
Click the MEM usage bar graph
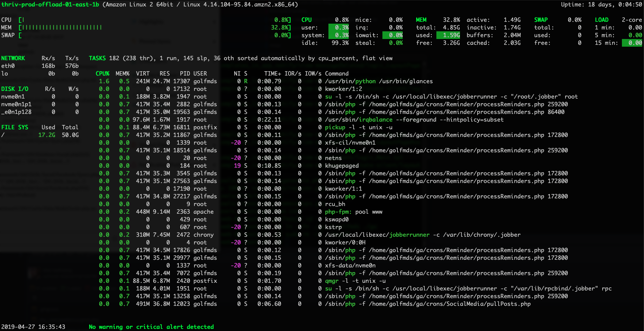point(60,27)
